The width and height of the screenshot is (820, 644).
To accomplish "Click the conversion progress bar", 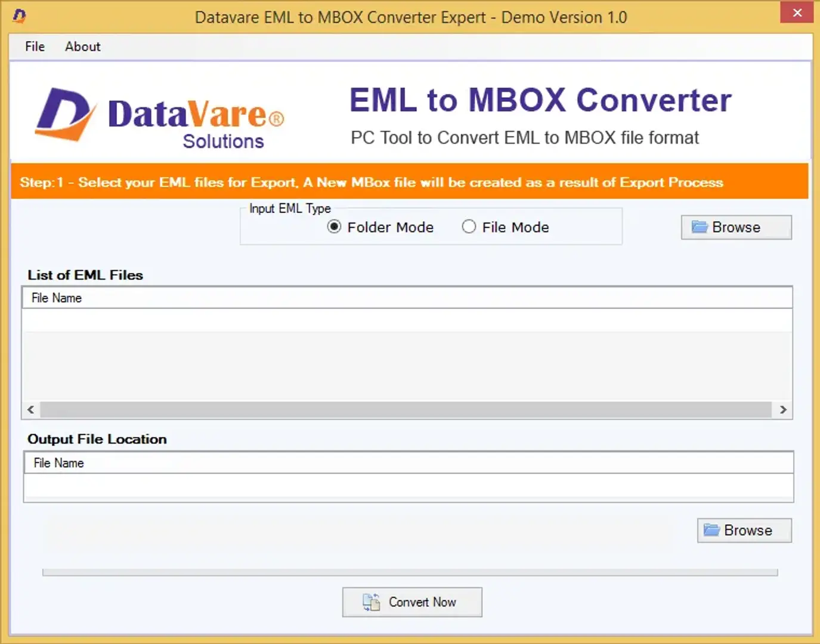I will tap(410, 572).
